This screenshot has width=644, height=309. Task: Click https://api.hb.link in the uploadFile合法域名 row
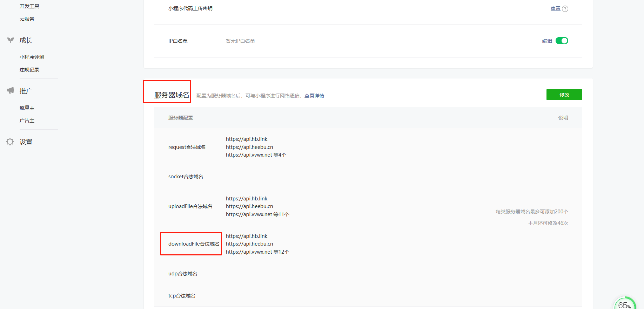click(x=247, y=199)
